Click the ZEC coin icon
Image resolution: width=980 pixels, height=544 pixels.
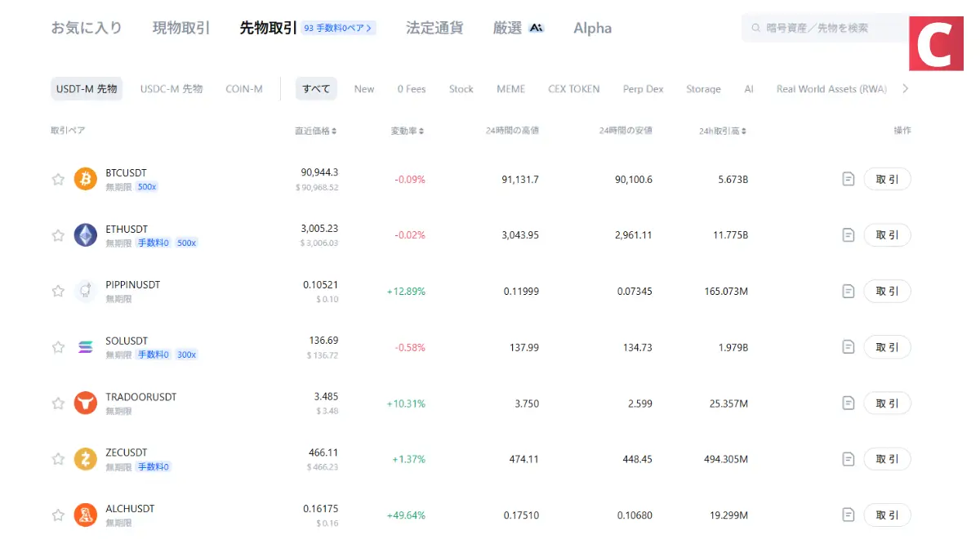coord(85,458)
